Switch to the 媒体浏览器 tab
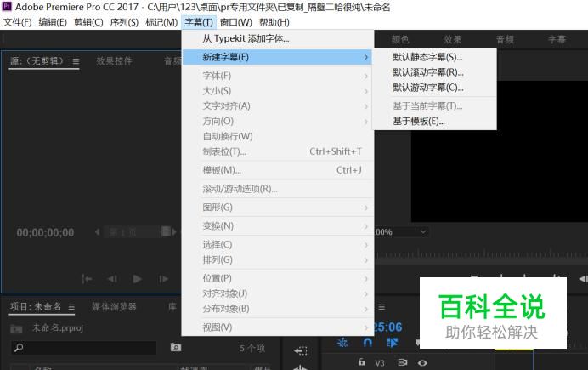The height and width of the screenshot is (370, 588). click(x=114, y=307)
